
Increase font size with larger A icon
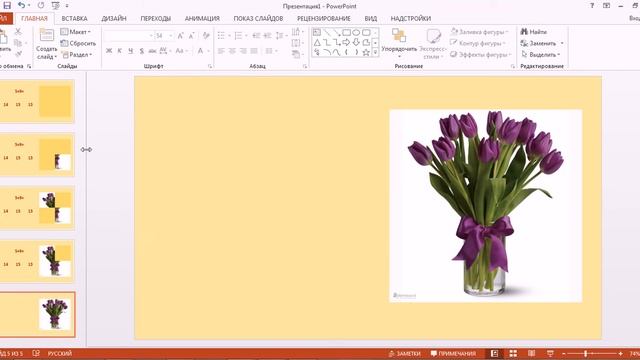180,36
